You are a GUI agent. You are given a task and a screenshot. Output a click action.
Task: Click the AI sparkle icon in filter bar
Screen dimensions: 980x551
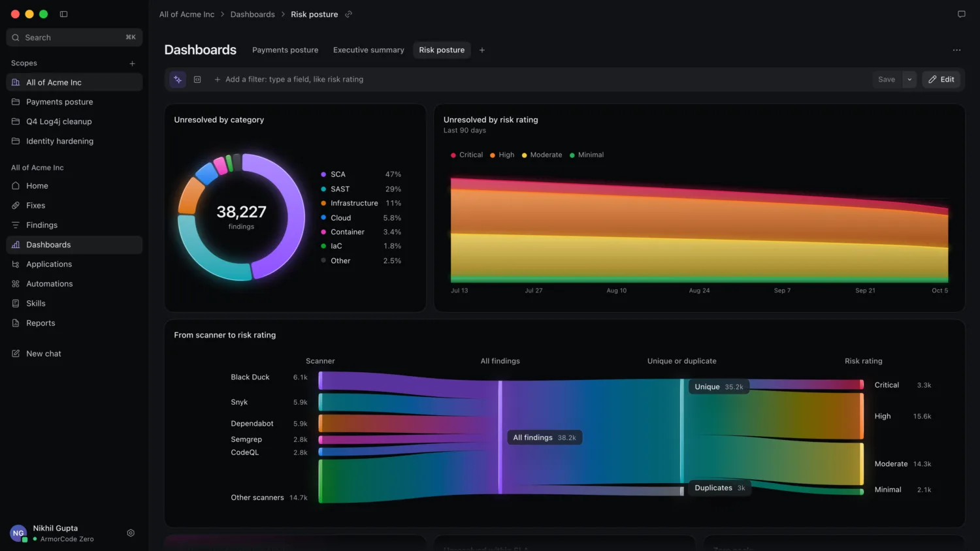pos(178,80)
